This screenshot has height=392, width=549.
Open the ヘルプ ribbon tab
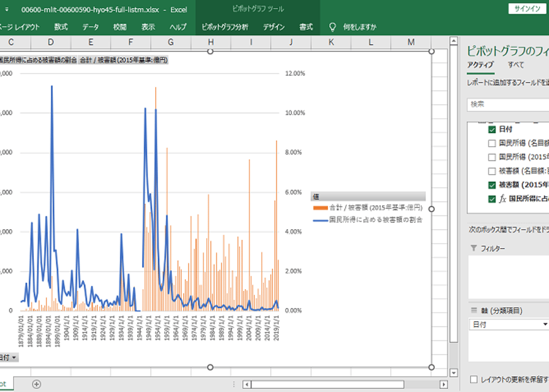(x=178, y=27)
